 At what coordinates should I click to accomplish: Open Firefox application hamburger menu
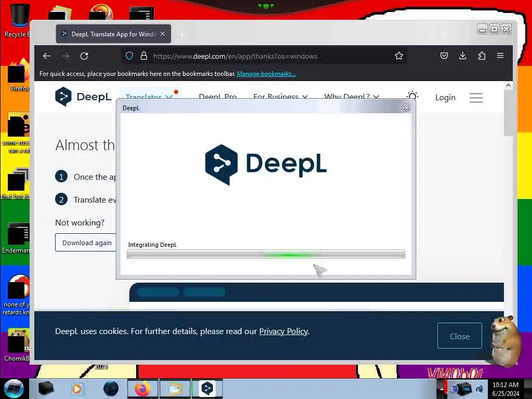pyautogui.click(x=500, y=56)
